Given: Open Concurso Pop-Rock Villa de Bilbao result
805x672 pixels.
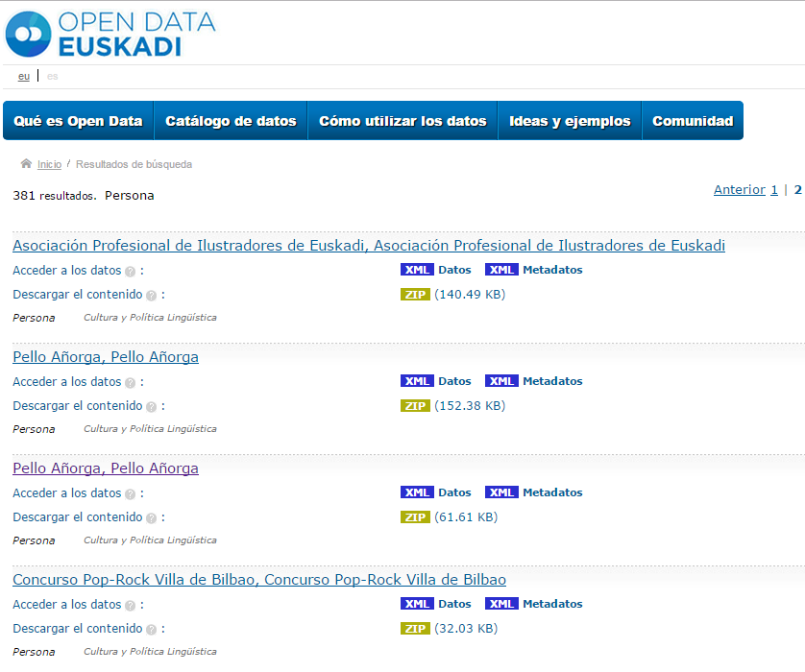Looking at the screenshot, I should 259,580.
